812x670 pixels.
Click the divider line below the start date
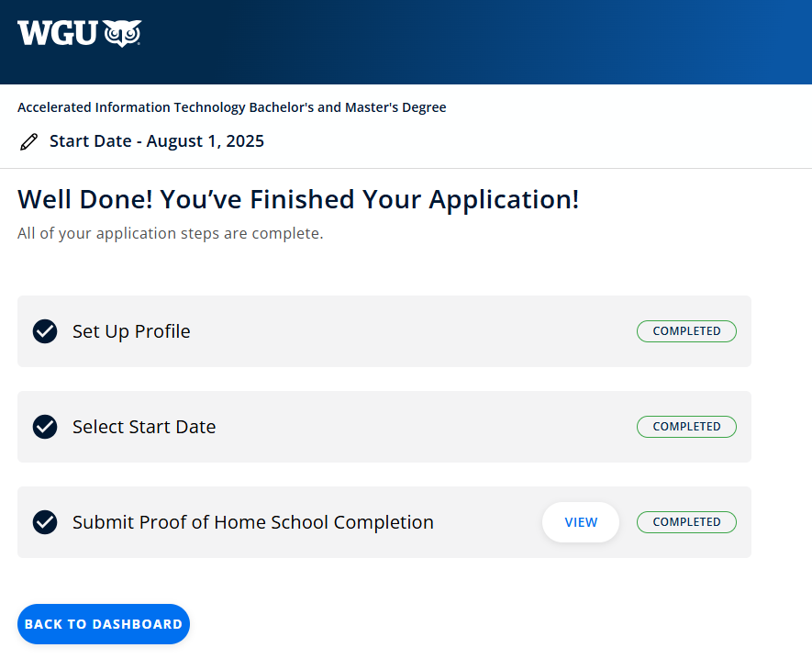[x=406, y=168]
